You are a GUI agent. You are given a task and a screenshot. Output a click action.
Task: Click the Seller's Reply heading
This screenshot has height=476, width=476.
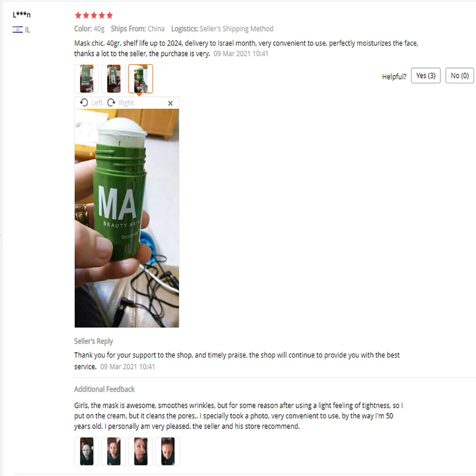(x=93, y=341)
